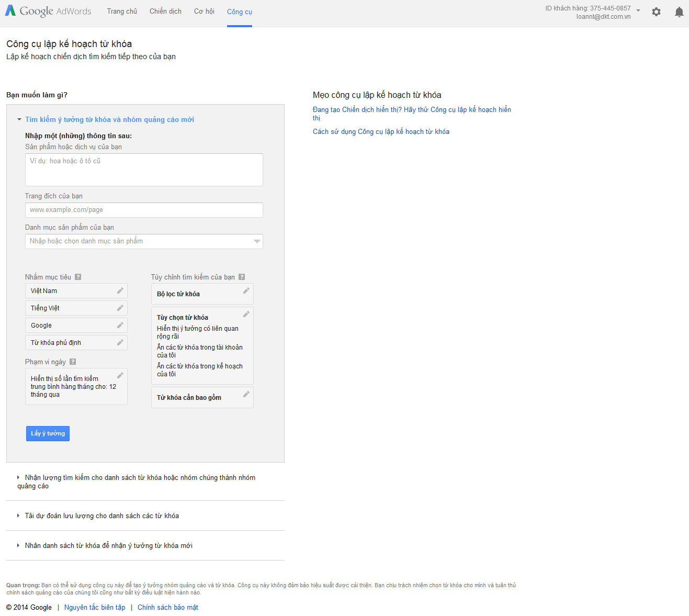The width and height of the screenshot is (689, 616).
Task: Edit the Bộ lọc từ khóa filter
Action: point(246,291)
